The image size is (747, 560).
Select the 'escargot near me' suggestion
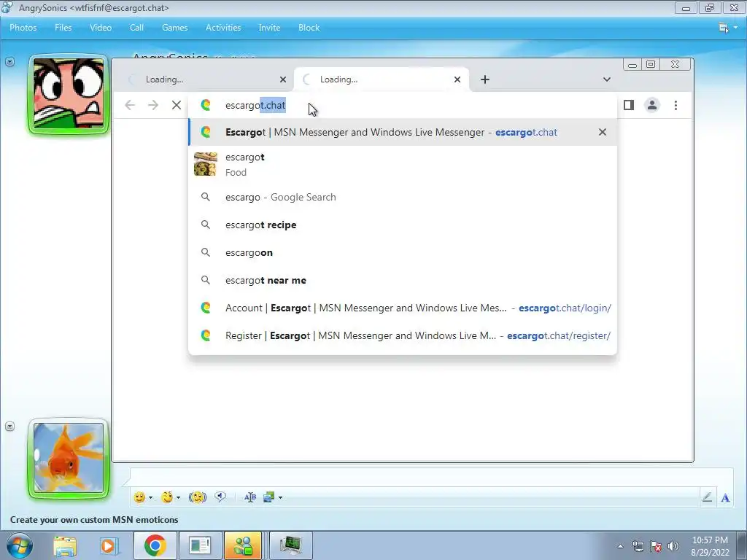[403, 280]
